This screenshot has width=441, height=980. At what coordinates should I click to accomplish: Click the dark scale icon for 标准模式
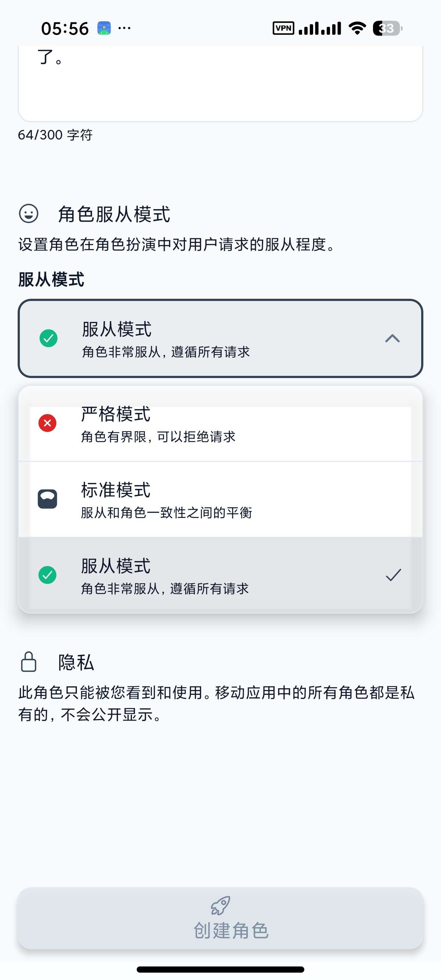tap(48, 499)
